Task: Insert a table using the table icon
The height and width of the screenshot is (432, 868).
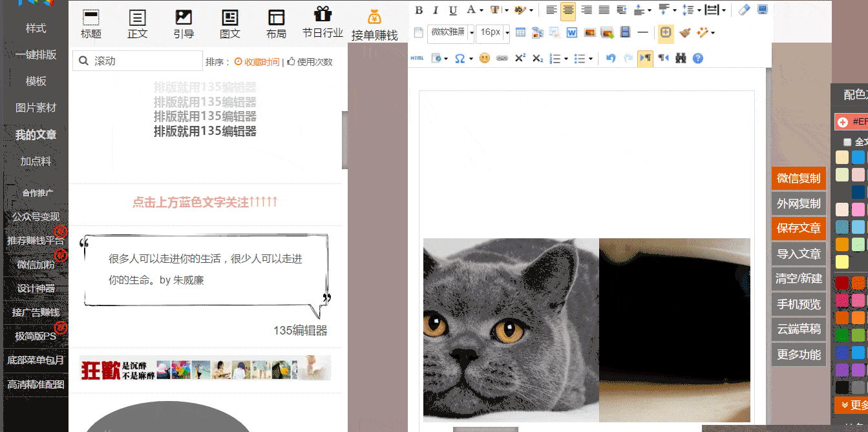Action: pyautogui.click(x=520, y=32)
